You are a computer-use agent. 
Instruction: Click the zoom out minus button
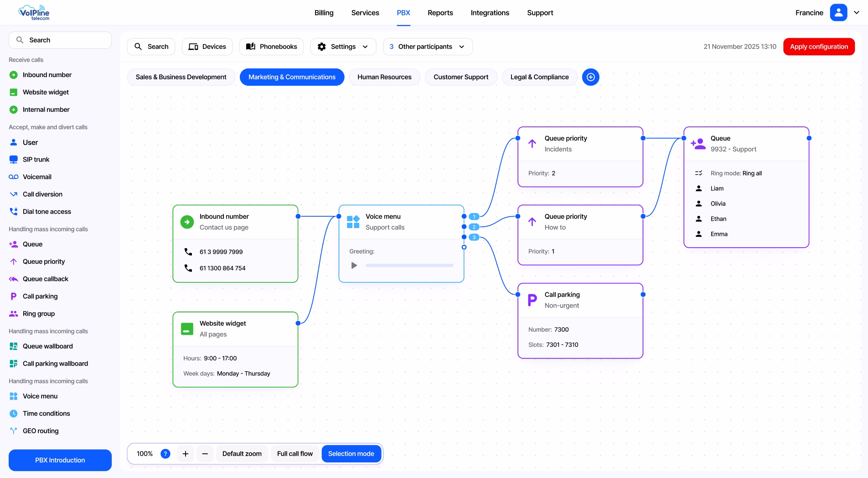(205, 454)
